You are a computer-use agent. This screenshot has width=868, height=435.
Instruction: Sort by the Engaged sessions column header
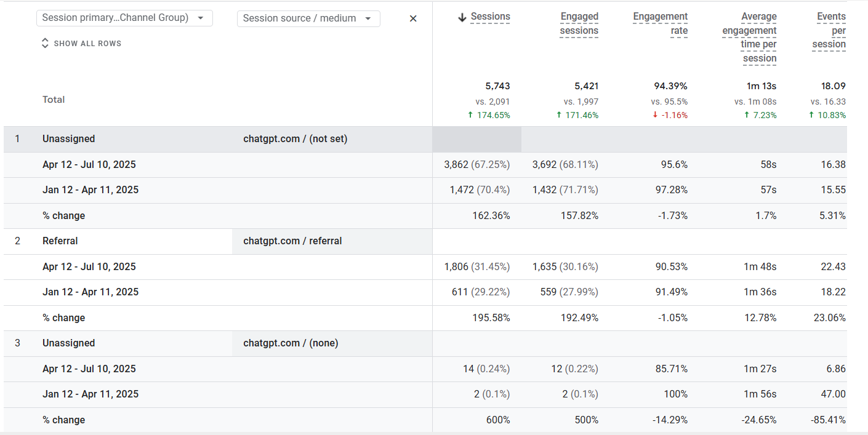[x=579, y=23]
